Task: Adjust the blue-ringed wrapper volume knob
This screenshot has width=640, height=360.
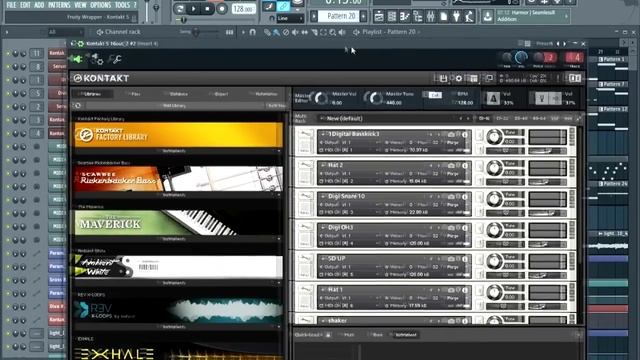Action: 521,58
